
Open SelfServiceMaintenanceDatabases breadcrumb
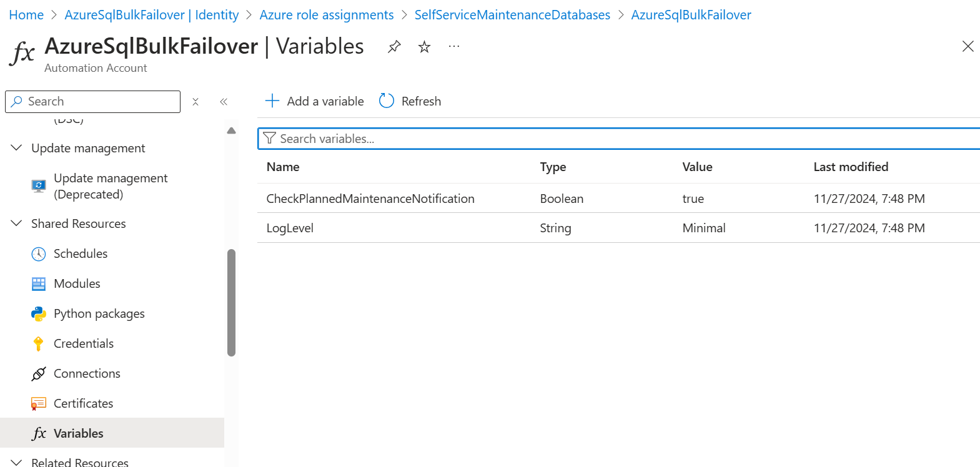point(512,15)
